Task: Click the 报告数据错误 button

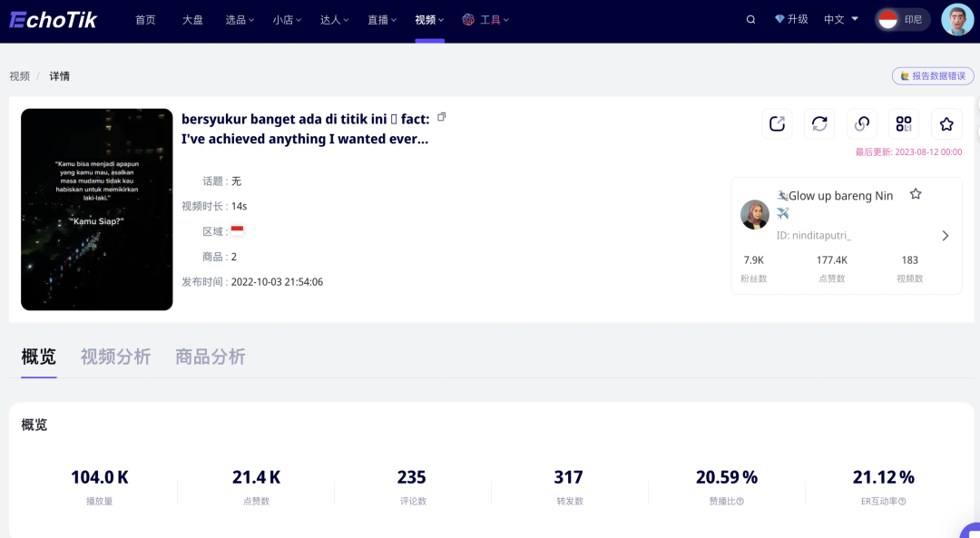Action: pyautogui.click(x=933, y=76)
